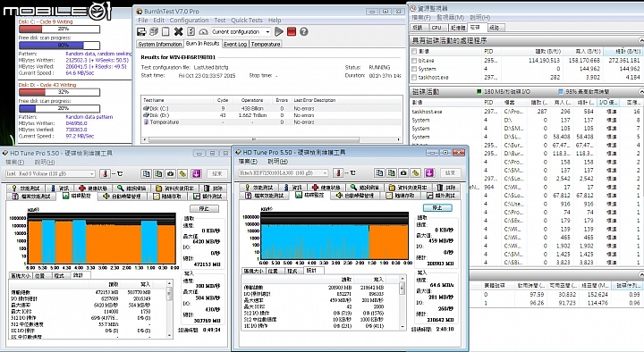Screen dimensions: 644x352
Task: Click Disk C cycle 9 progress bar
Action: tap(59, 29)
